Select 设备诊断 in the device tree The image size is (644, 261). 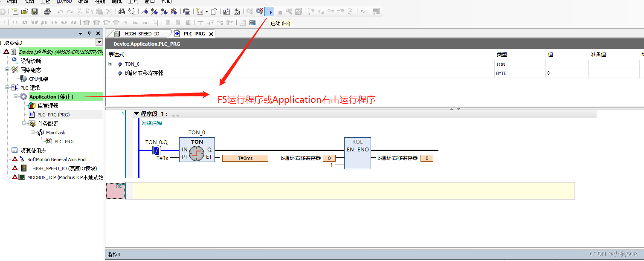[31, 61]
